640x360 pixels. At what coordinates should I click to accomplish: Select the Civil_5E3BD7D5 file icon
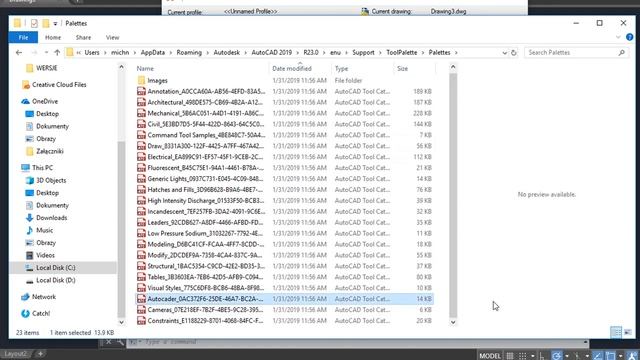141,124
